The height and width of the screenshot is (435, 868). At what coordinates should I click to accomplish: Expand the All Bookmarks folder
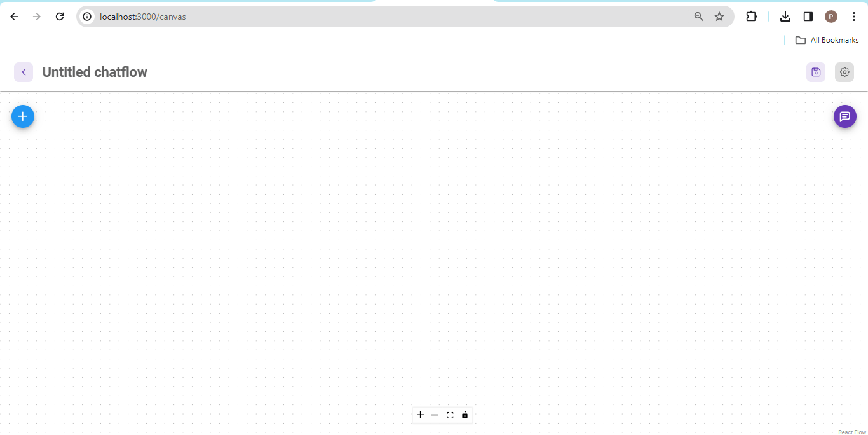827,40
